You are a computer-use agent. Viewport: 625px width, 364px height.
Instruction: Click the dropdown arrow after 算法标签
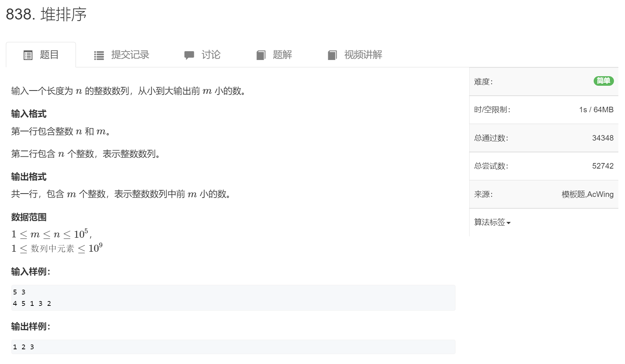509,223
